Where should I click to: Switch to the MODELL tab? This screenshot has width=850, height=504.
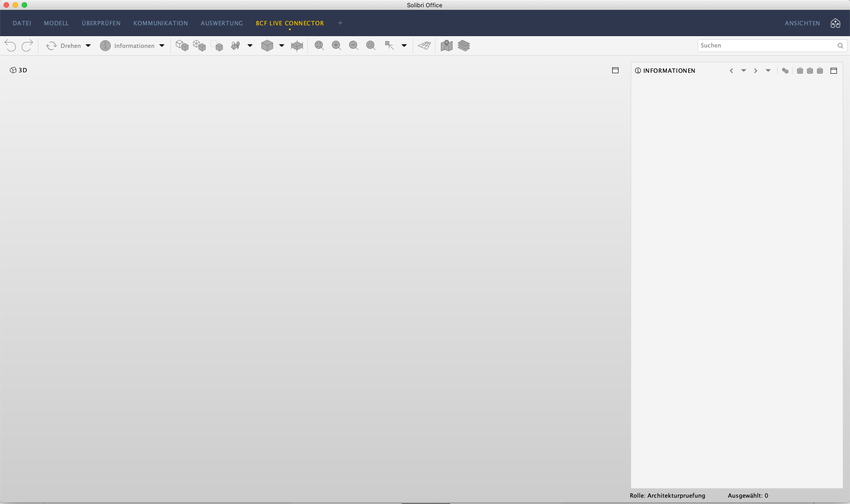click(x=57, y=23)
